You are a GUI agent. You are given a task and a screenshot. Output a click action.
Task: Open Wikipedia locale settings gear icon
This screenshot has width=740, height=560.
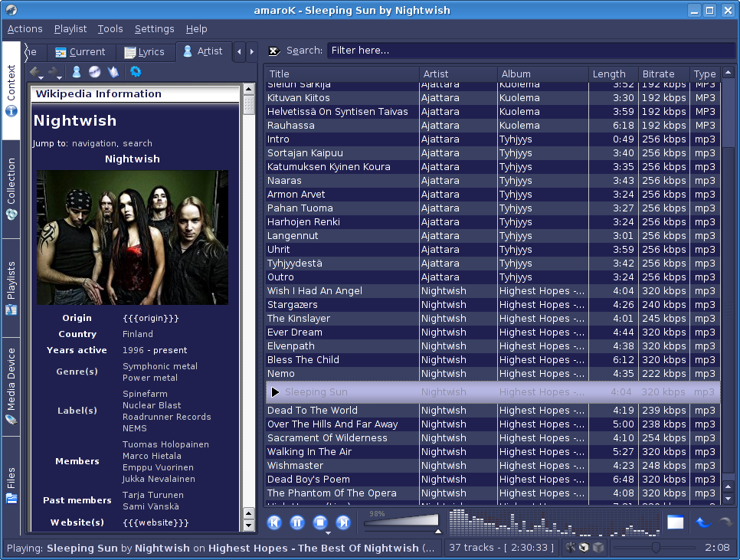coord(136,72)
